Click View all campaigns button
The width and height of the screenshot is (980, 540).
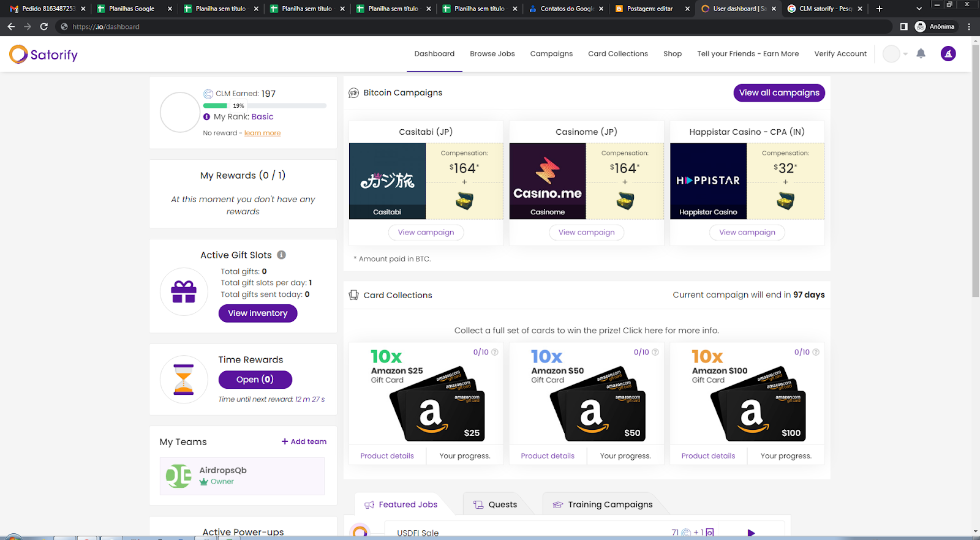[x=779, y=93]
